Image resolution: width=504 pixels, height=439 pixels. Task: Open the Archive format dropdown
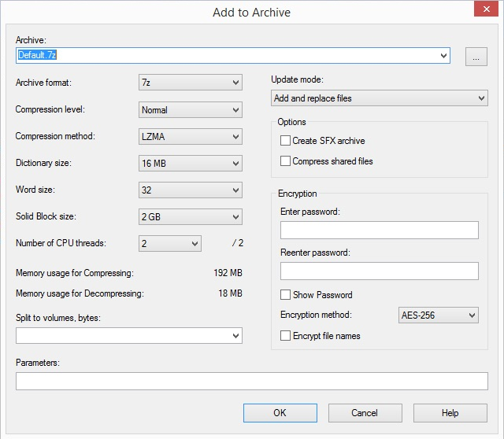(191, 83)
